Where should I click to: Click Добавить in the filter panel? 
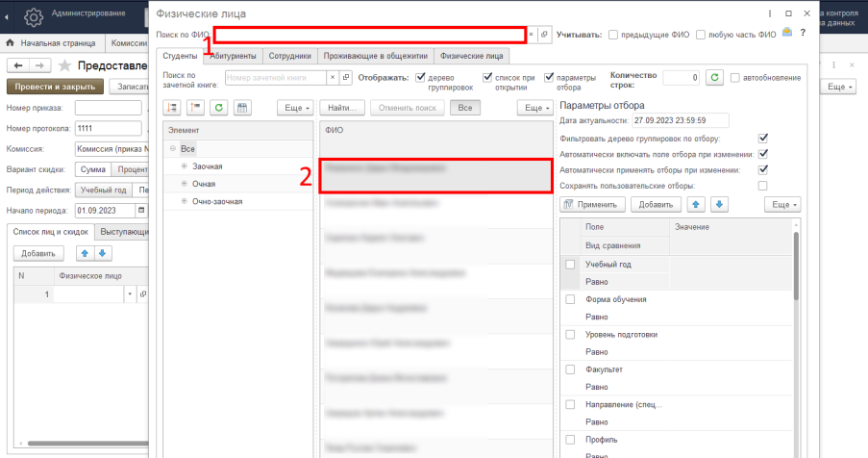(x=656, y=204)
